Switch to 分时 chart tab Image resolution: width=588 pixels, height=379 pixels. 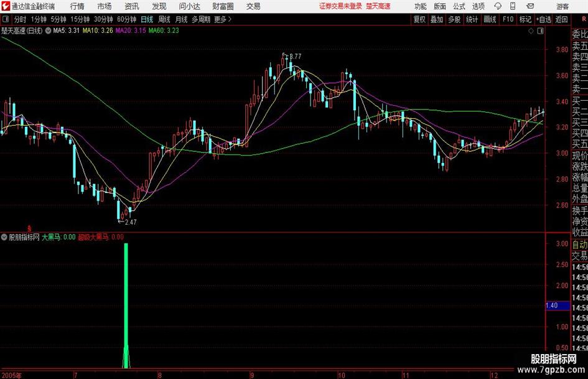(21, 19)
